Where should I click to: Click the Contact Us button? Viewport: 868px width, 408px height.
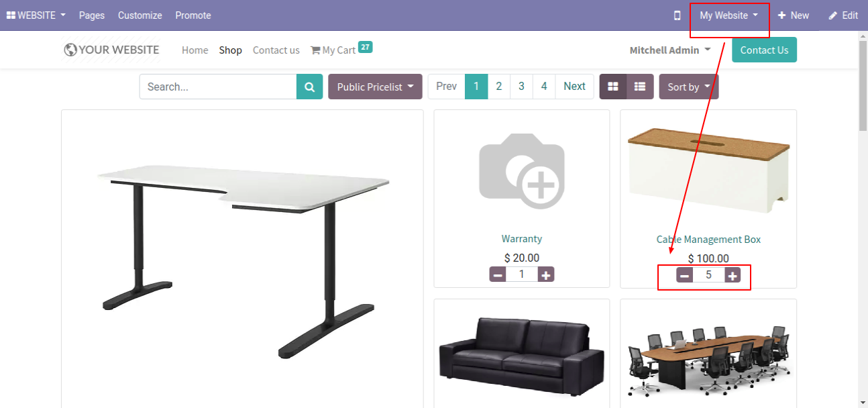point(764,50)
